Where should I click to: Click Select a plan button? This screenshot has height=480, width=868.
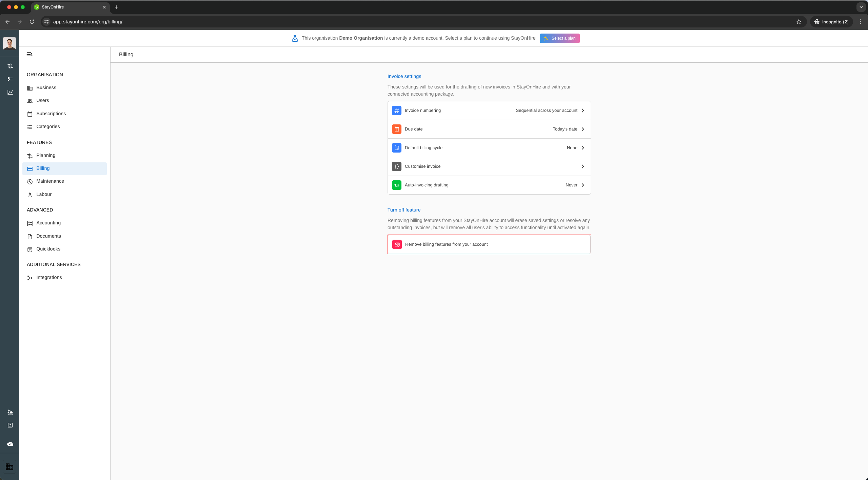(559, 38)
